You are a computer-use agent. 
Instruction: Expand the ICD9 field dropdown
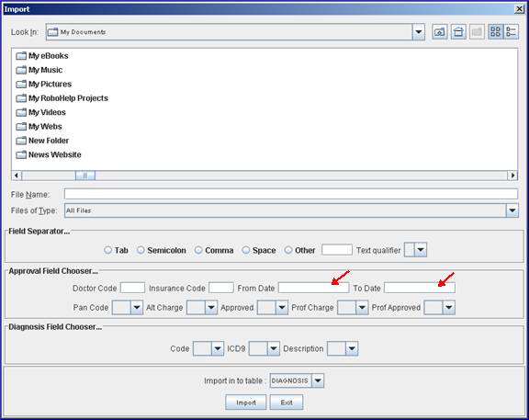coord(274,348)
